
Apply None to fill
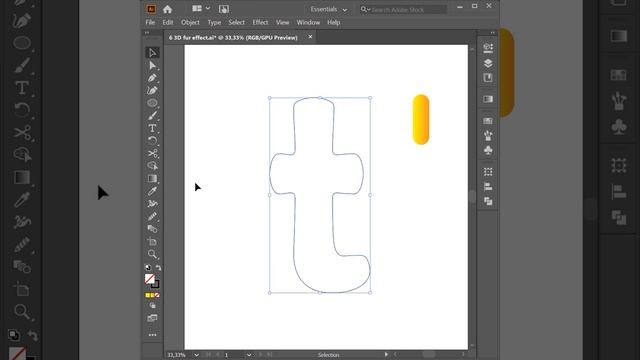coord(157,295)
